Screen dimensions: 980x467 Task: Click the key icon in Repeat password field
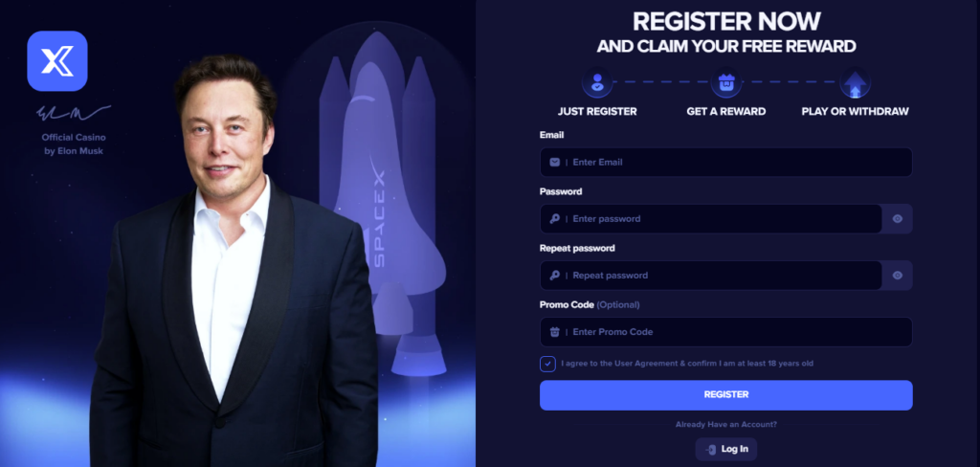point(554,275)
